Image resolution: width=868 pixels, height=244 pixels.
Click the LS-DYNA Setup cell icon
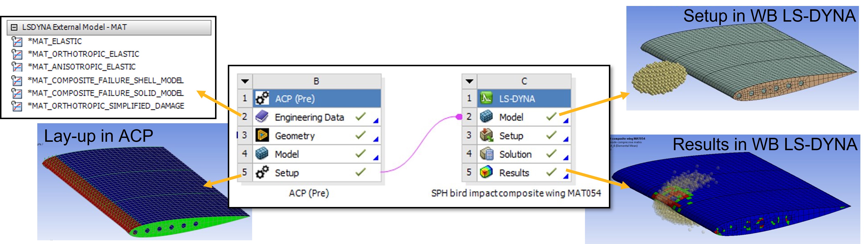coord(486,135)
